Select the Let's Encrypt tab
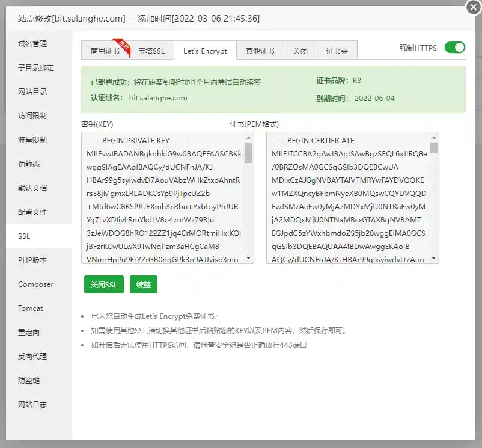This screenshot has height=448, width=482. [205, 51]
